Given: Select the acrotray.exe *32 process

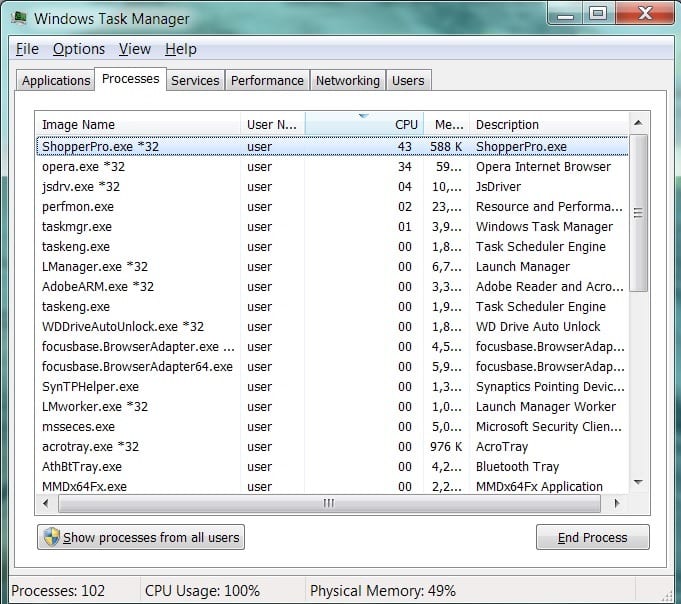Looking at the screenshot, I should click(x=332, y=446).
